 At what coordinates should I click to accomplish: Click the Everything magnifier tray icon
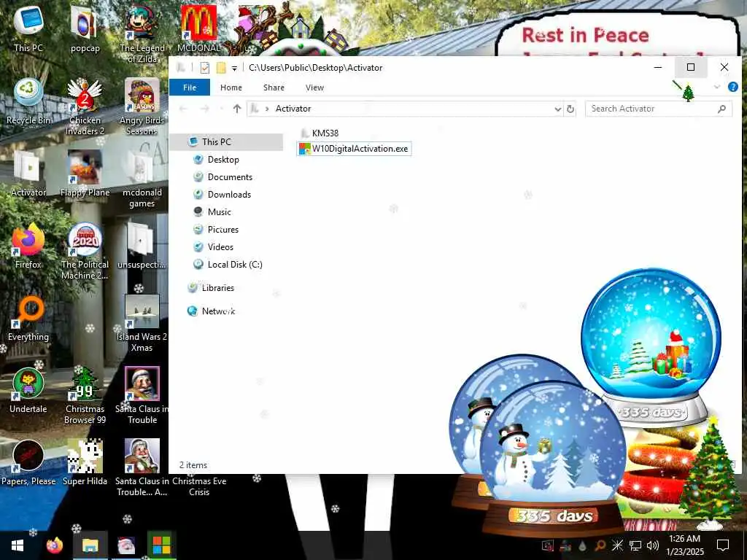pos(600,545)
